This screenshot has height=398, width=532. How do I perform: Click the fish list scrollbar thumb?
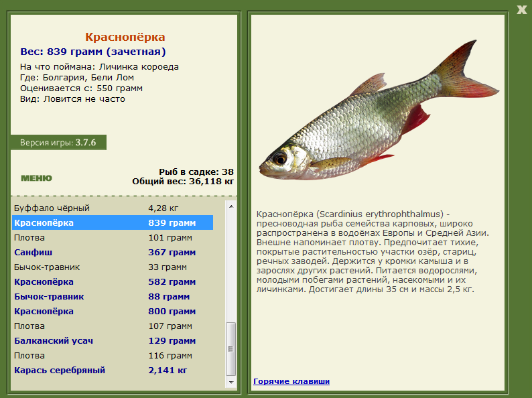point(231,349)
